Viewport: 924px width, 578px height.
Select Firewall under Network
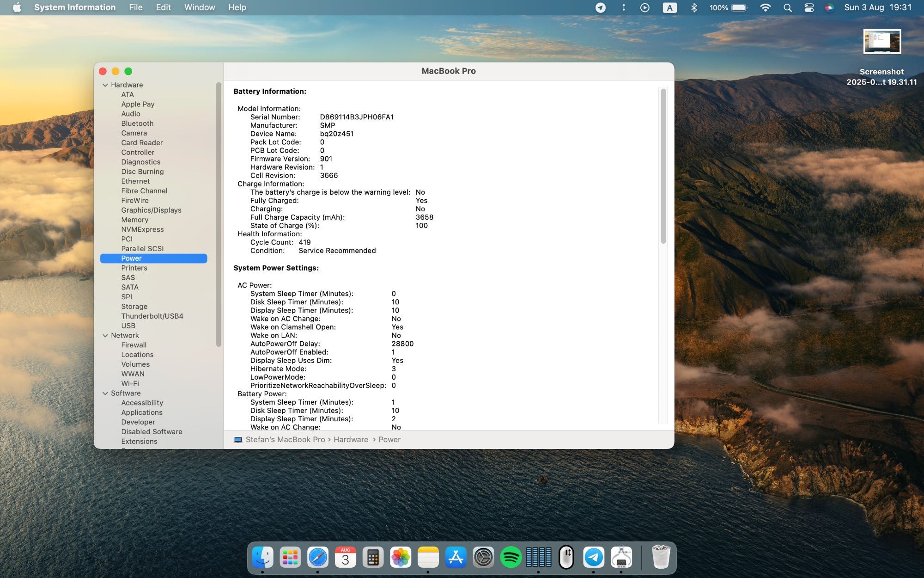tap(134, 345)
